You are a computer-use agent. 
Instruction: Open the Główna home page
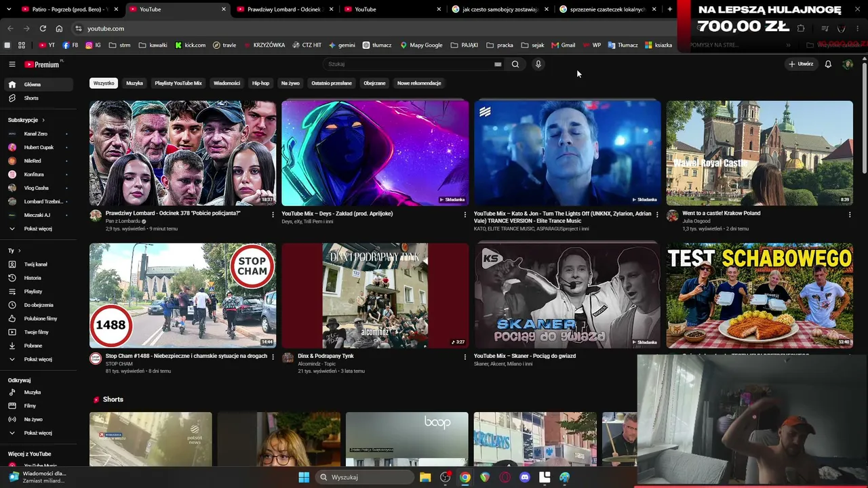click(38, 85)
